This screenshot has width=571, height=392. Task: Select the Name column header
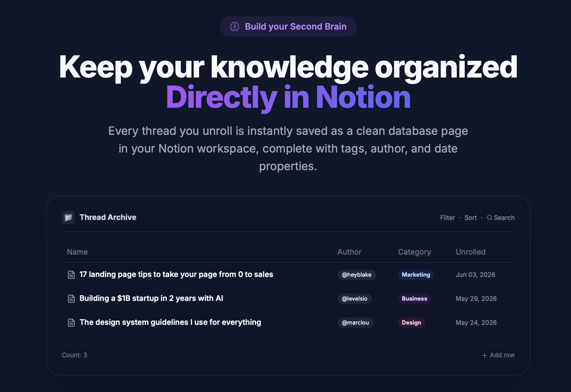point(77,252)
